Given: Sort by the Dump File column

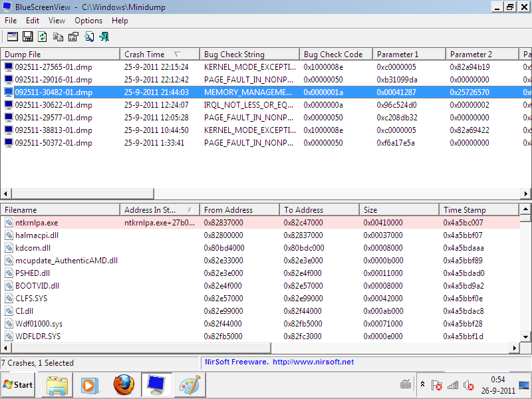Looking at the screenshot, I should tap(61, 55).
